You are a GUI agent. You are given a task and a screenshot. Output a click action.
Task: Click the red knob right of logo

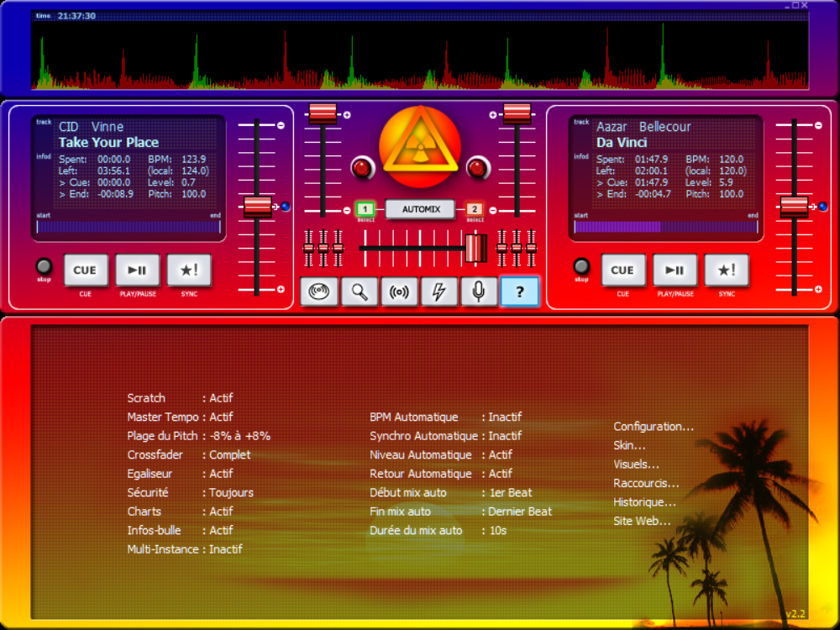tap(477, 168)
